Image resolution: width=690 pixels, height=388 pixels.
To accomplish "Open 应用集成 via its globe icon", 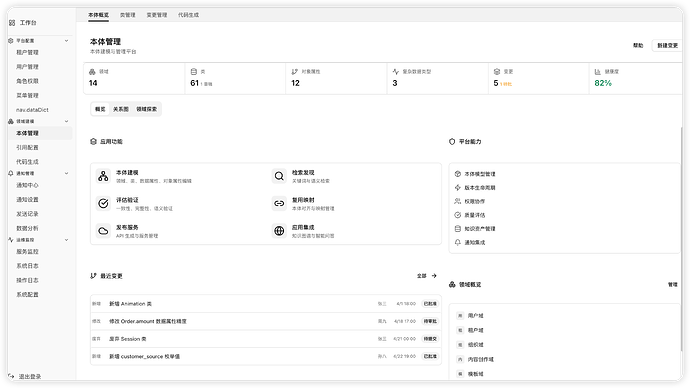I will pyautogui.click(x=279, y=231).
